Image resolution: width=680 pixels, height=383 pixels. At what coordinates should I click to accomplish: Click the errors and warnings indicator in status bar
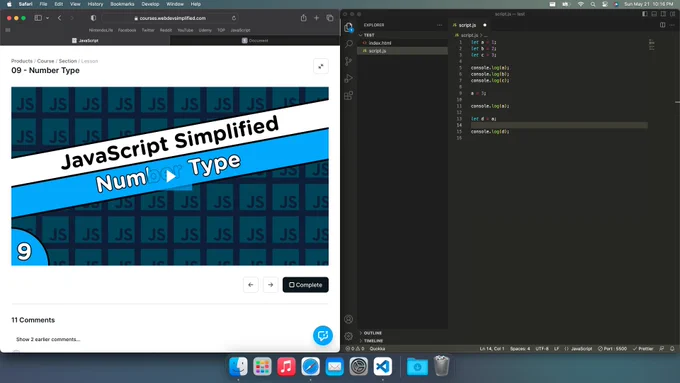354,349
